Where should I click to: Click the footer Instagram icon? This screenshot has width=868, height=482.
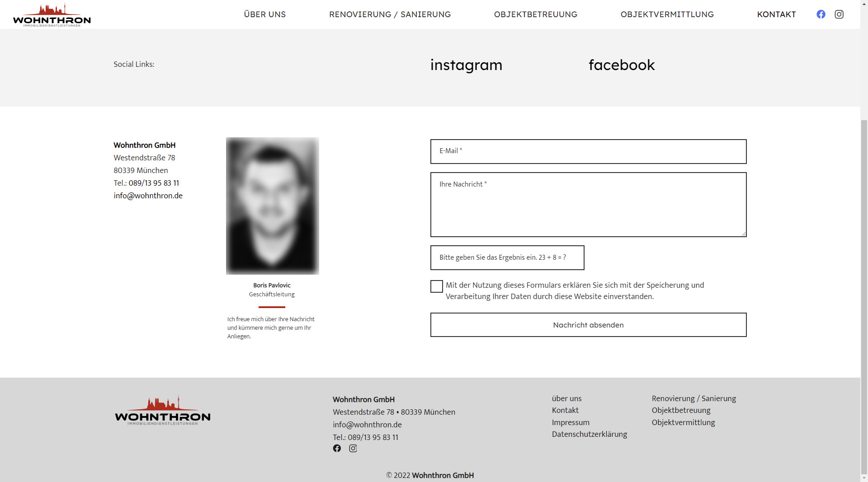tap(353, 448)
